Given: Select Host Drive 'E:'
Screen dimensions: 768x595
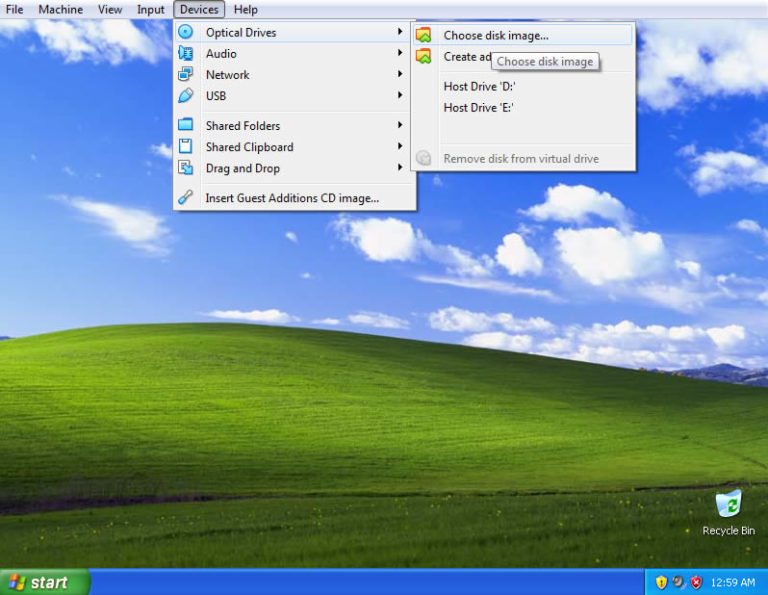Looking at the screenshot, I should click(523, 108).
